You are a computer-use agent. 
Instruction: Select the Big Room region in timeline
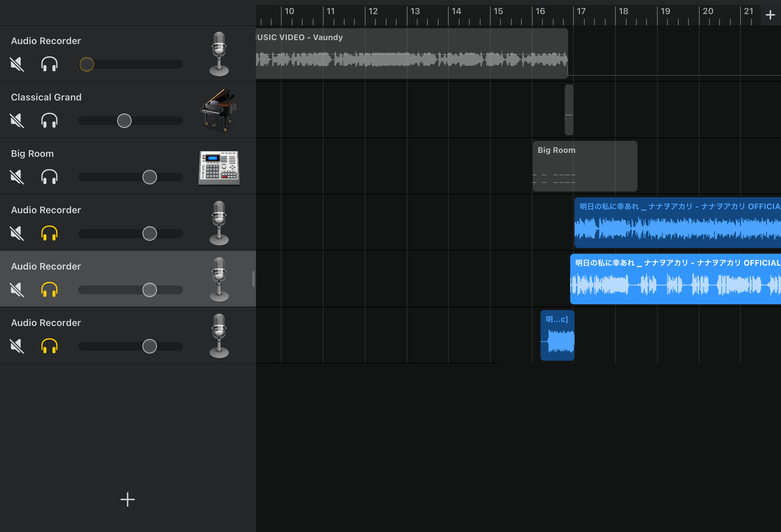click(x=585, y=166)
